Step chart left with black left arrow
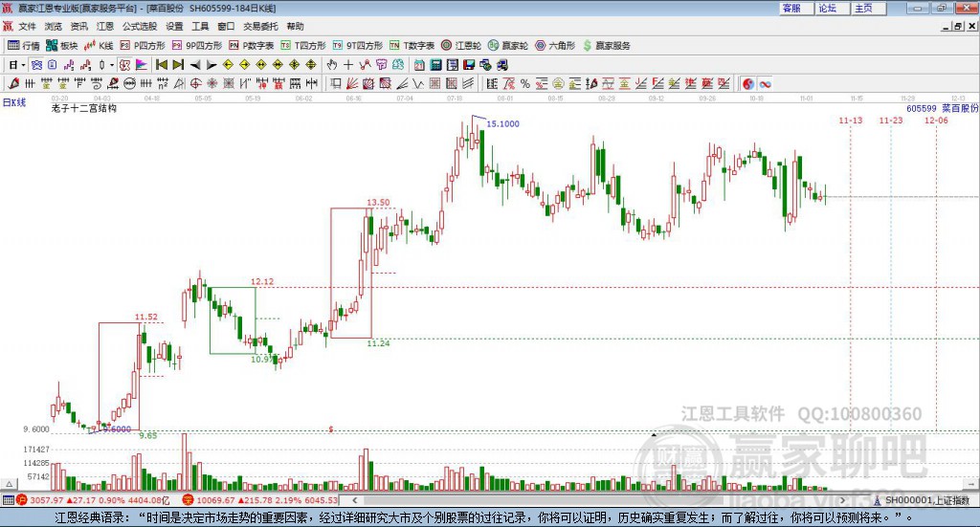 coord(195,65)
